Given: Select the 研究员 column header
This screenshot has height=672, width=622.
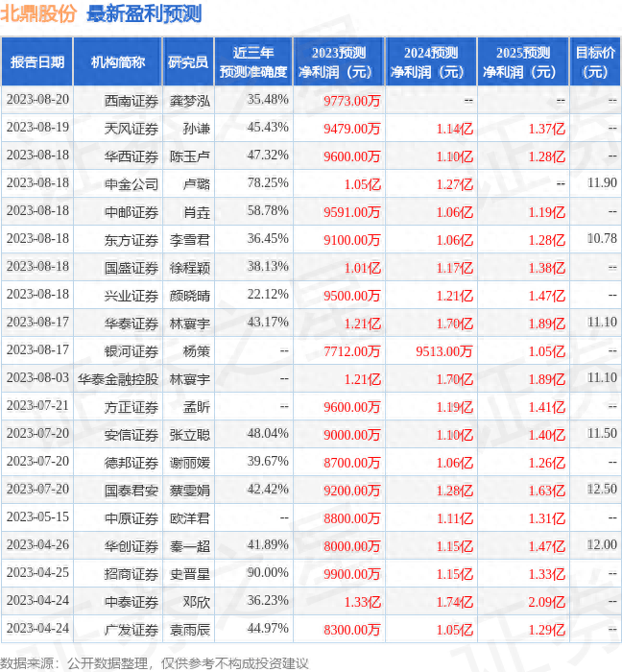Looking at the screenshot, I should (187, 62).
